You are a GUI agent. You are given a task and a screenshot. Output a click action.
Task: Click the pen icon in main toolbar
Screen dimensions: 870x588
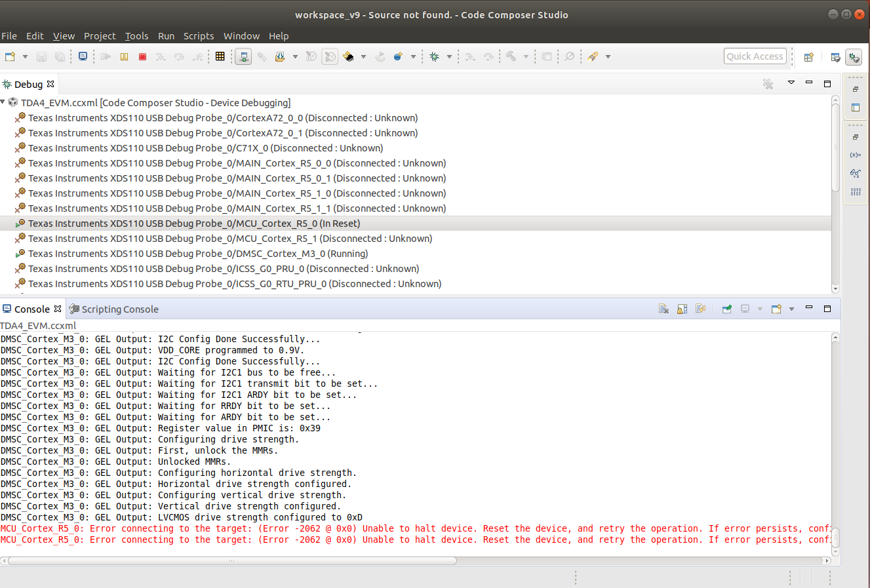coord(593,57)
